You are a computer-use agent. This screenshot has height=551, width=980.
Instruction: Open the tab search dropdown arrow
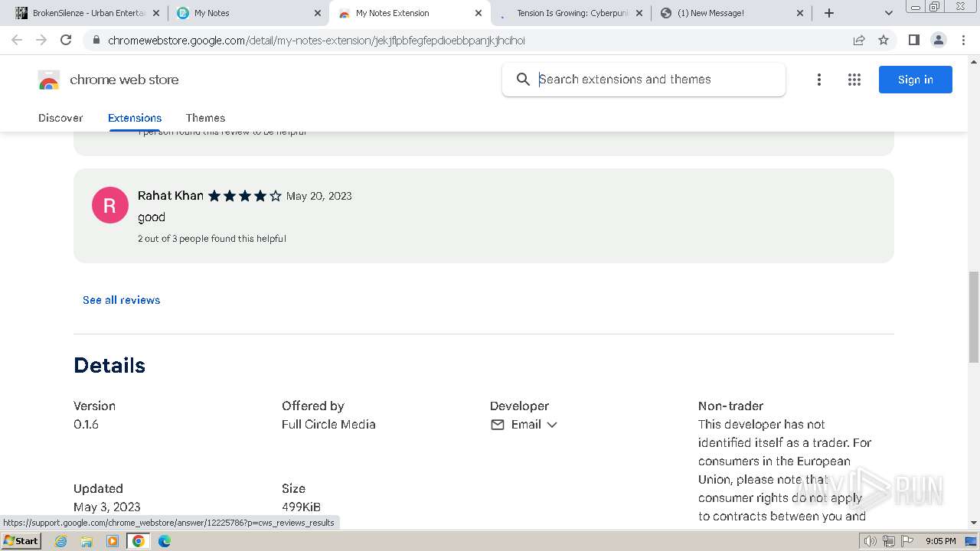(888, 13)
